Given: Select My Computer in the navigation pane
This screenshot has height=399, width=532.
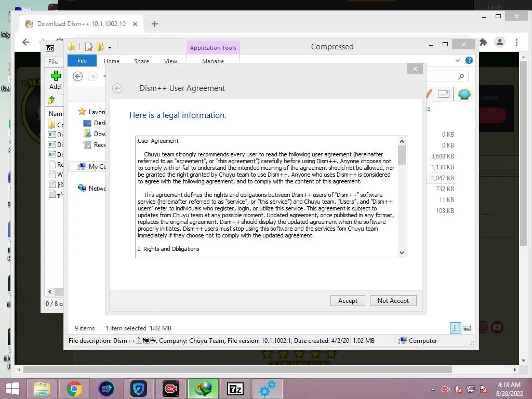Looking at the screenshot, I should 91,167.
